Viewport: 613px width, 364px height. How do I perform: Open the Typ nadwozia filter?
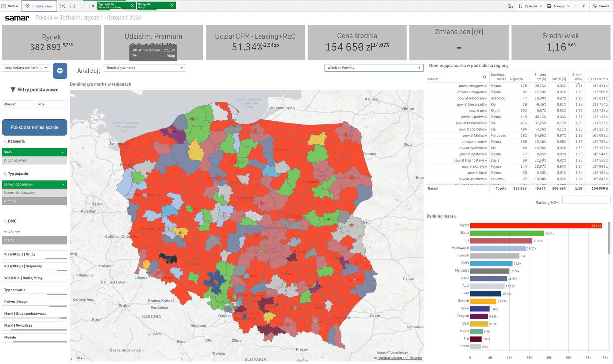pos(35,290)
